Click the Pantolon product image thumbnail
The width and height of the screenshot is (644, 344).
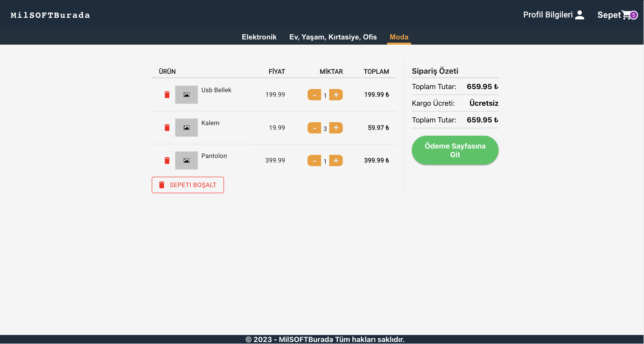186,160
